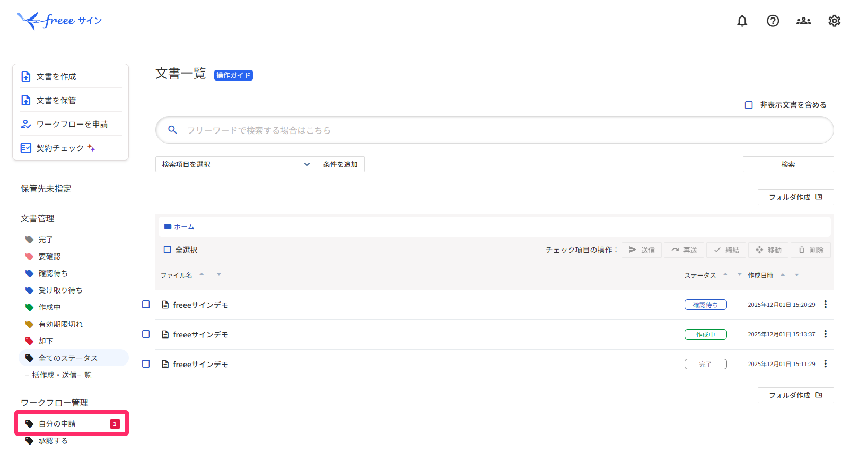Click file icon of the 作成中 document

pyautogui.click(x=165, y=335)
